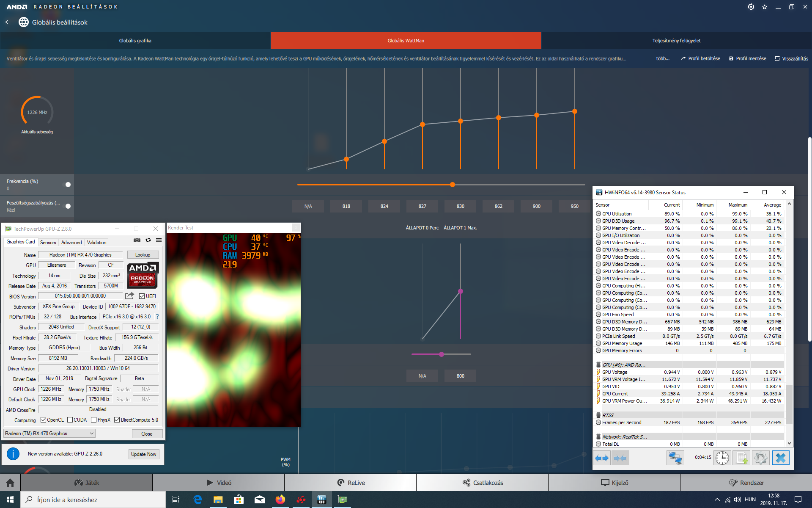The image size is (812, 508).
Task: Click GPU-Z screenshot camera icon
Action: click(137, 240)
